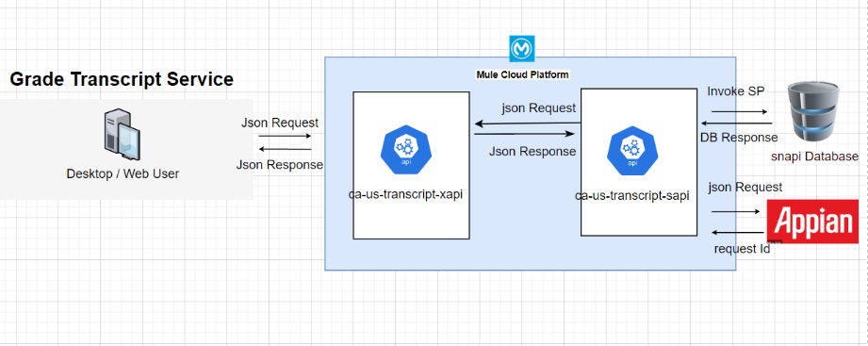The image size is (868, 346).
Task: Click the DB Response label
Action: 739,138
